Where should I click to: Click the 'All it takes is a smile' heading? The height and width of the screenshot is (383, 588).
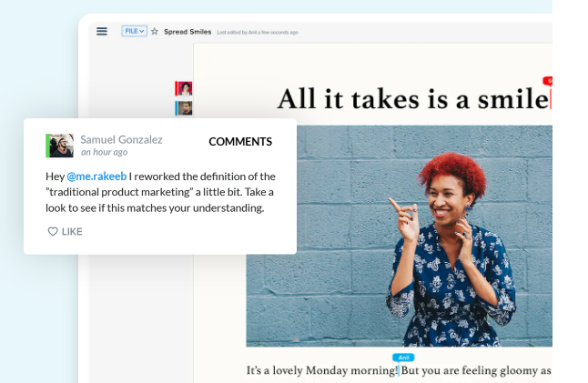pyautogui.click(x=413, y=99)
